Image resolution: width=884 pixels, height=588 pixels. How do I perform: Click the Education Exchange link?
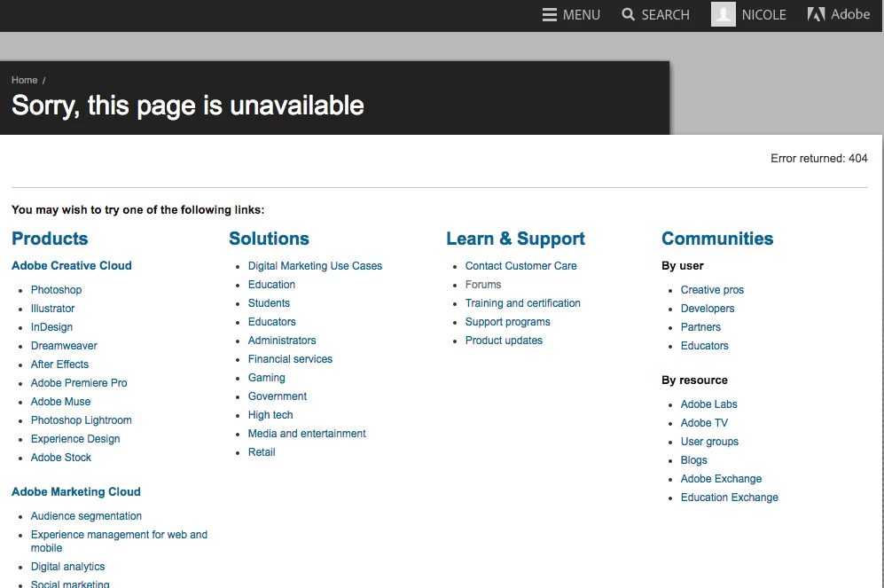pyautogui.click(x=730, y=498)
